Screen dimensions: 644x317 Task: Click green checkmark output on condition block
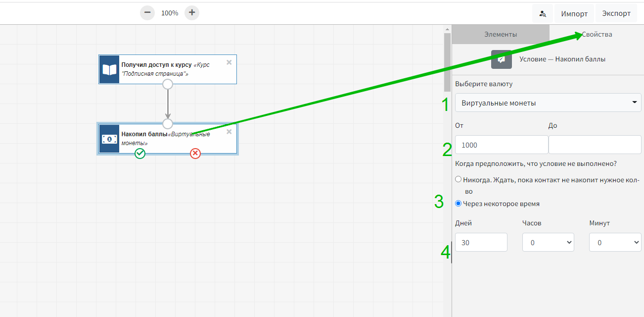(x=140, y=154)
